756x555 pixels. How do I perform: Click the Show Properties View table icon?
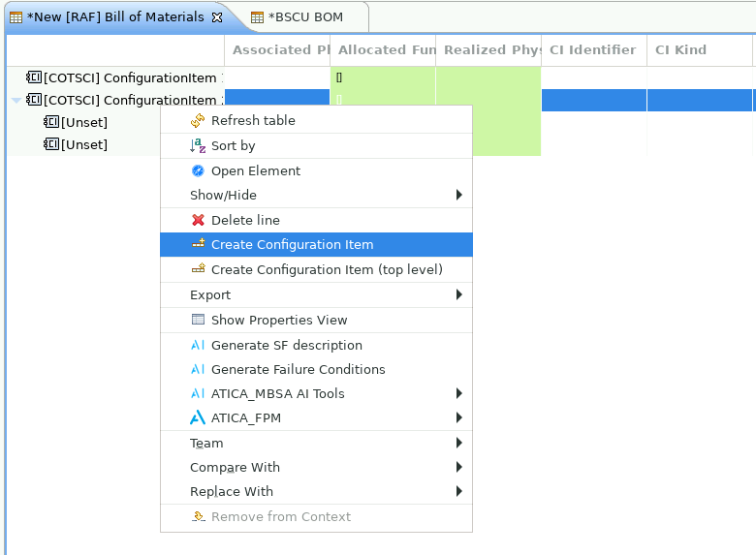pos(198,320)
